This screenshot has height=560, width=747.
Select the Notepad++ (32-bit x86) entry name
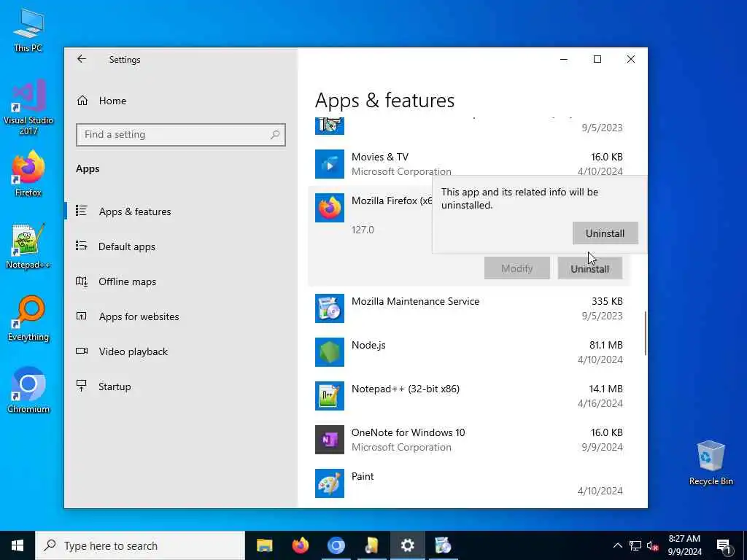406,389
